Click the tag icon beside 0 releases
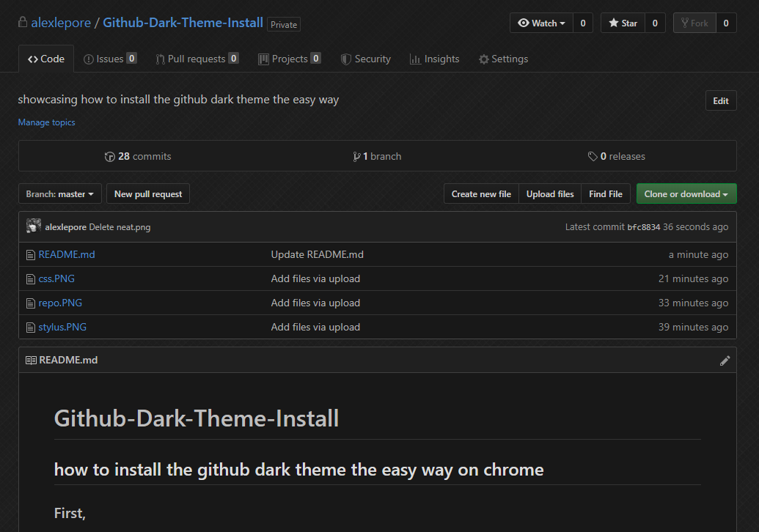759x532 pixels. click(593, 157)
